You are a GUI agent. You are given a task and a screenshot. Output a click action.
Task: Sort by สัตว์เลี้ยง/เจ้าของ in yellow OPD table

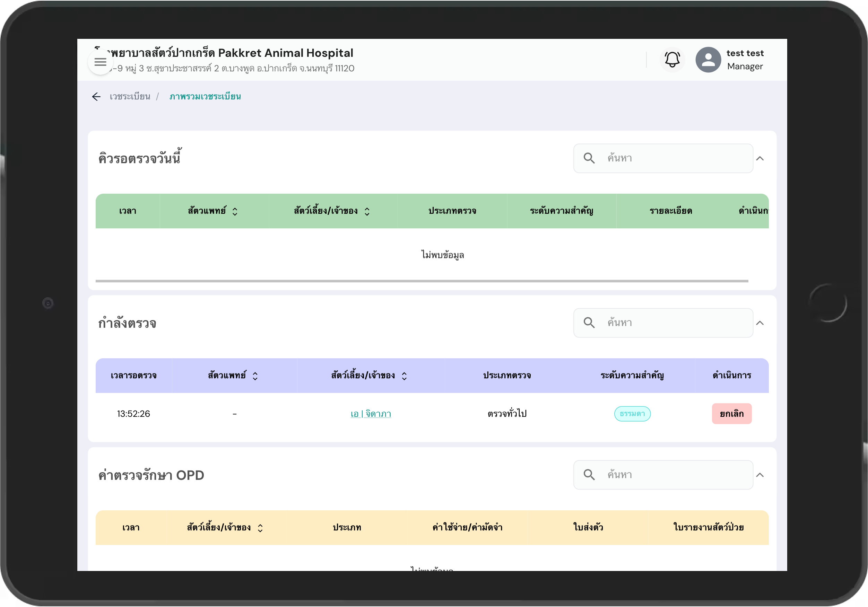point(260,528)
